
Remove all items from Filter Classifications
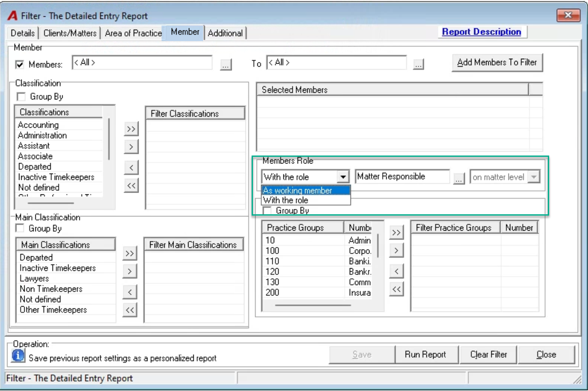tap(131, 186)
